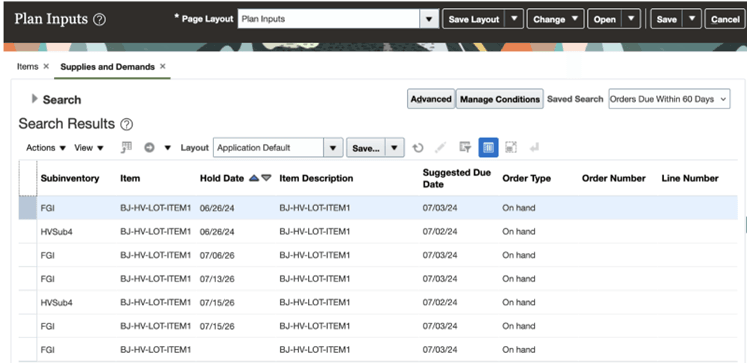Sort Hold Date ascending
Screen dimensions: 747x363
pyautogui.click(x=254, y=178)
